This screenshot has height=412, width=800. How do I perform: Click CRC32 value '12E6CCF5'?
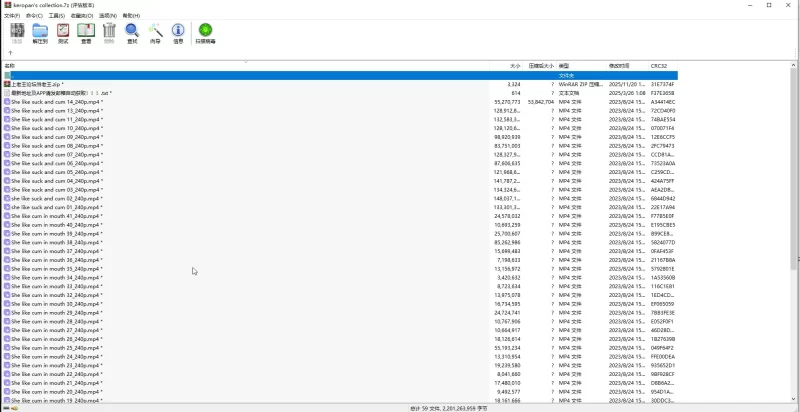pos(663,137)
